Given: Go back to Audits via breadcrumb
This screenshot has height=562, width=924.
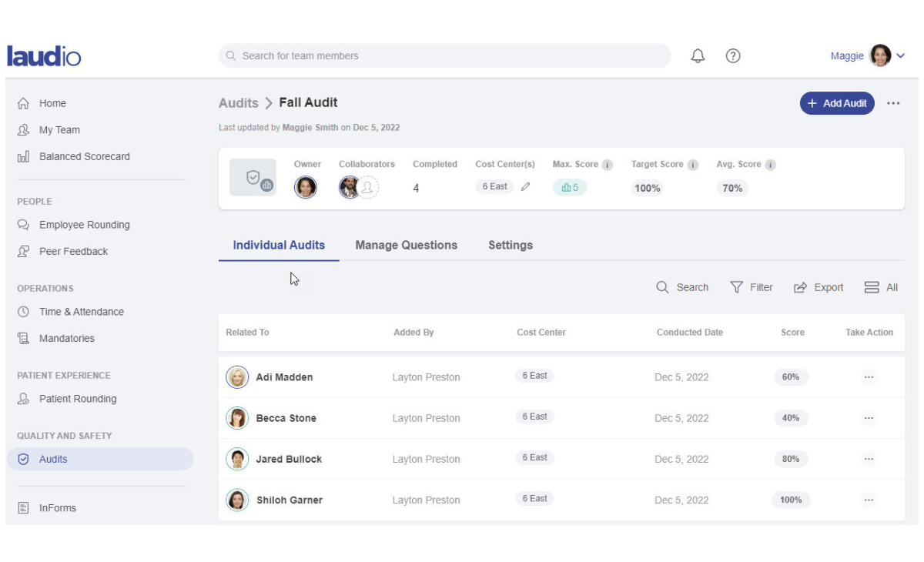Looking at the screenshot, I should tap(238, 102).
